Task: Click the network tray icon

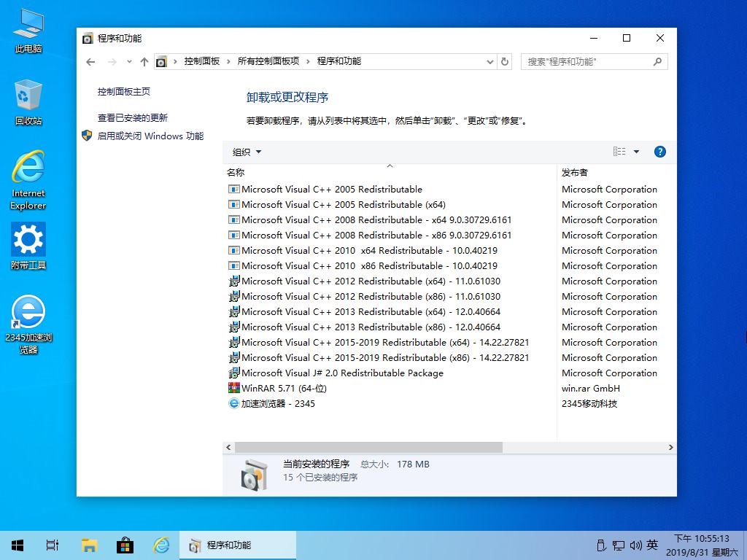Action: pyautogui.click(x=619, y=545)
